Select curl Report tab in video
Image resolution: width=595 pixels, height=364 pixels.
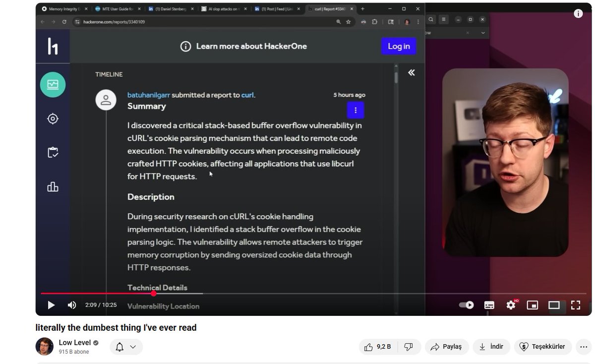point(330,9)
